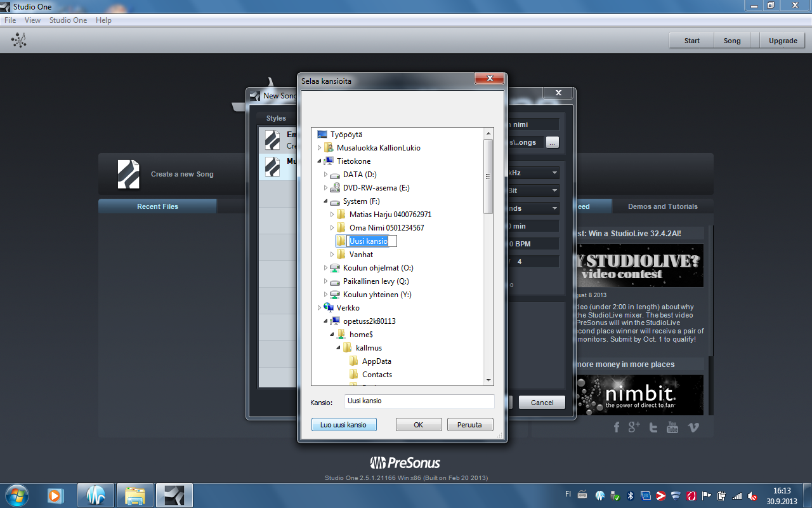
Task: Click the folder tree scroll-down arrow
Action: 488,380
